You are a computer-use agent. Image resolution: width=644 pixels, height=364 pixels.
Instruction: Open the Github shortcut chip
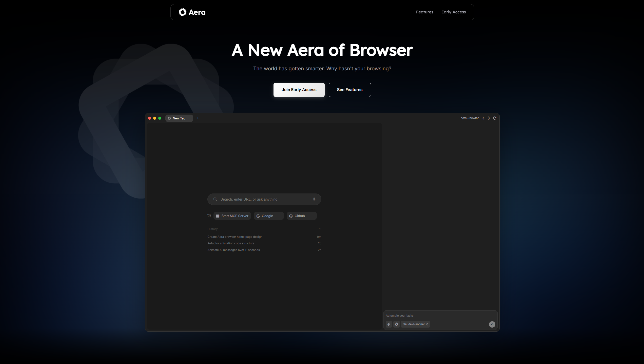click(301, 216)
